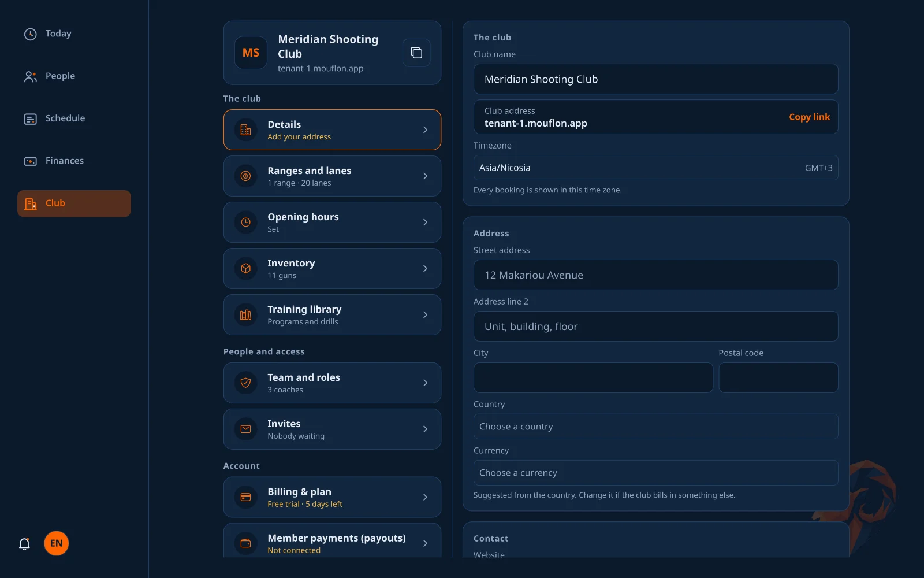This screenshot has width=924, height=578.
Task: Open the Choose a currency dropdown
Action: tap(655, 473)
